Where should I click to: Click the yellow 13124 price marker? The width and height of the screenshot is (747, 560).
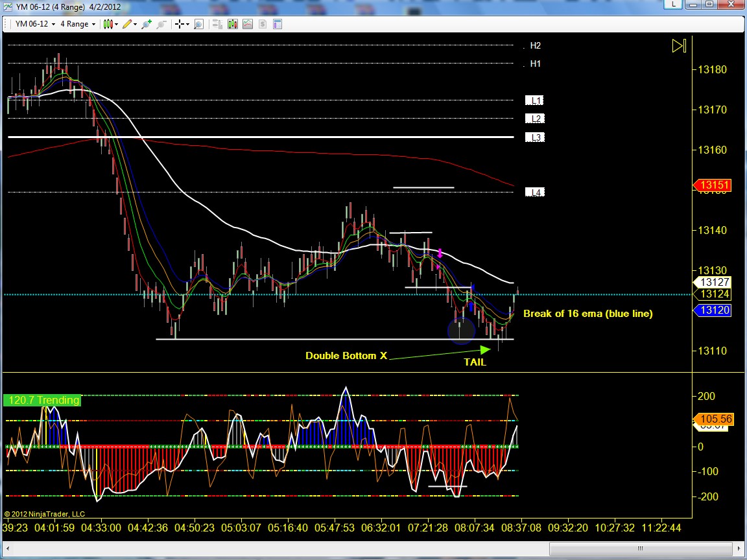pyautogui.click(x=712, y=294)
